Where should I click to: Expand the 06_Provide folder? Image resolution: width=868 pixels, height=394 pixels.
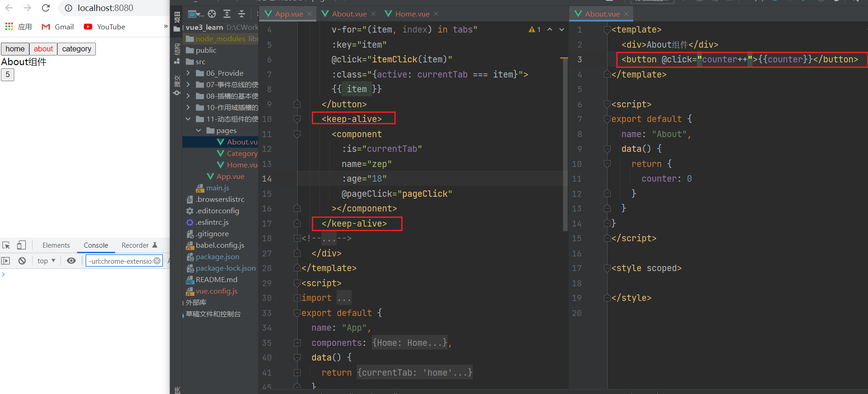tap(188, 73)
